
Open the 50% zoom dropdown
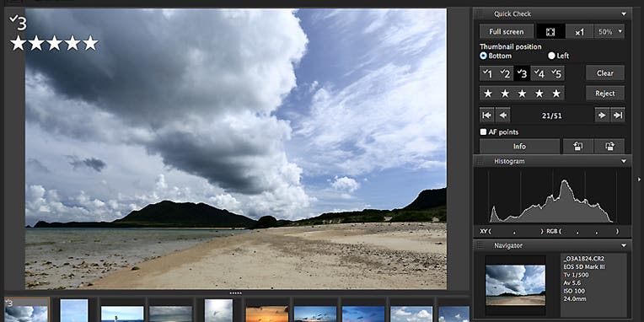609,32
